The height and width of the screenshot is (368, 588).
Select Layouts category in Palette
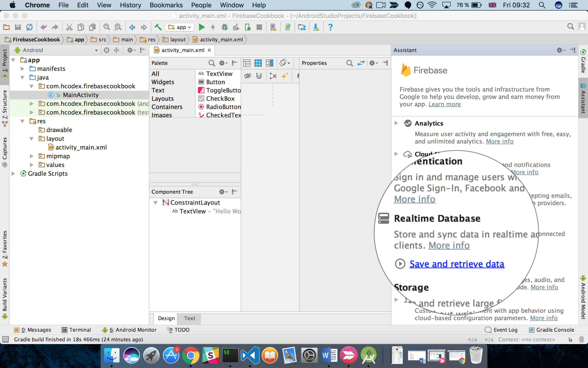[163, 99]
